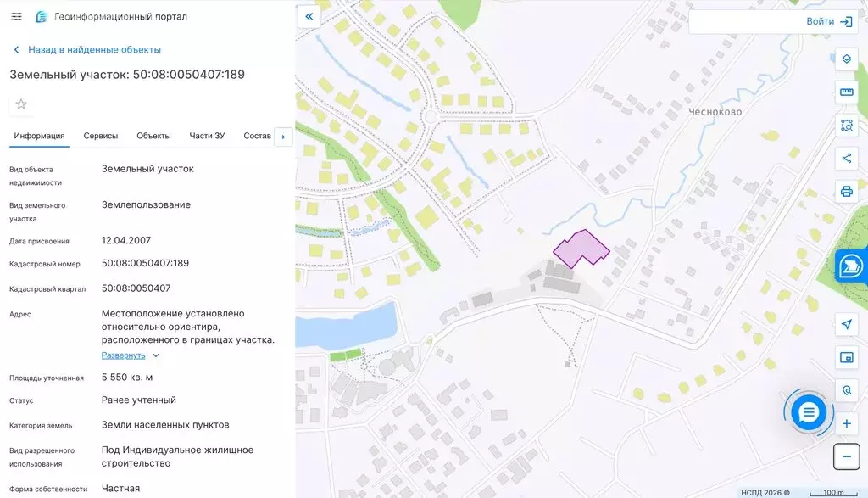The height and width of the screenshot is (498, 868).
Task: Open the Объекты tab
Action: point(153,136)
